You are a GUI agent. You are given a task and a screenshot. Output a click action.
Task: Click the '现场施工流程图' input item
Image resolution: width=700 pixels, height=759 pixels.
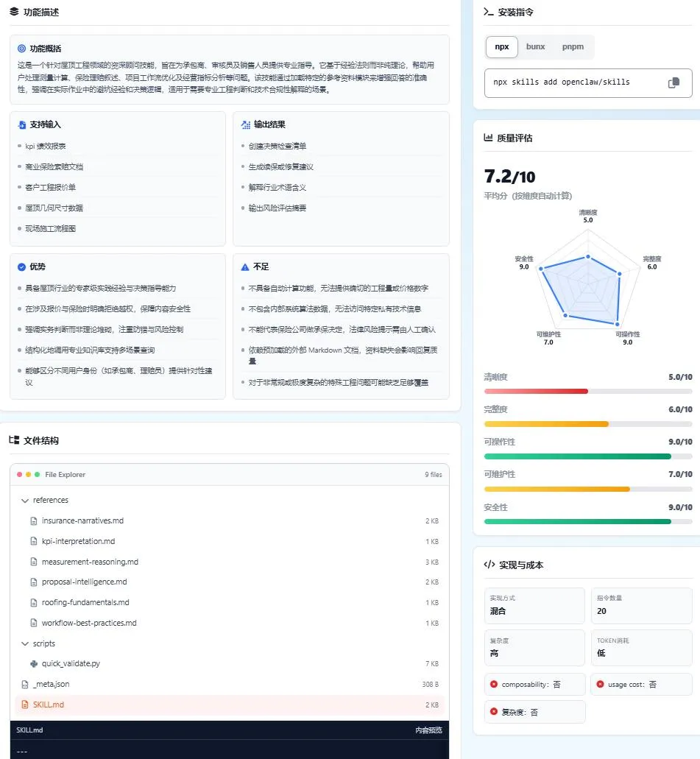tap(50, 228)
